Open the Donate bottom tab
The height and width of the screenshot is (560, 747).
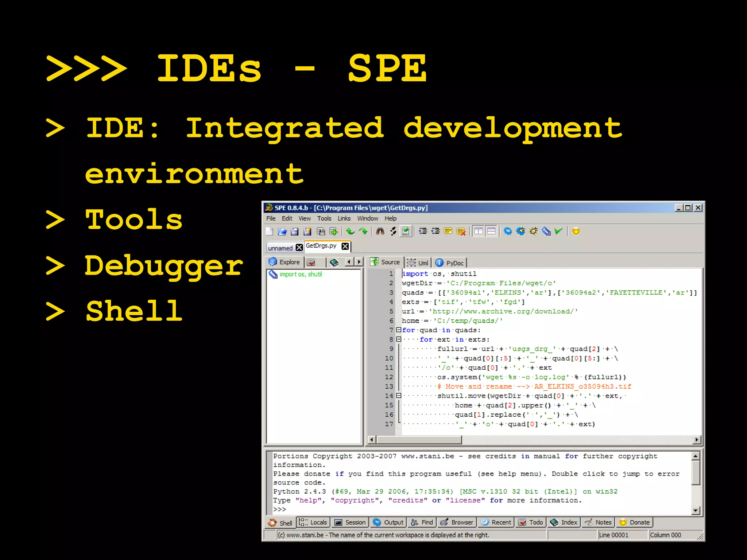click(x=635, y=522)
